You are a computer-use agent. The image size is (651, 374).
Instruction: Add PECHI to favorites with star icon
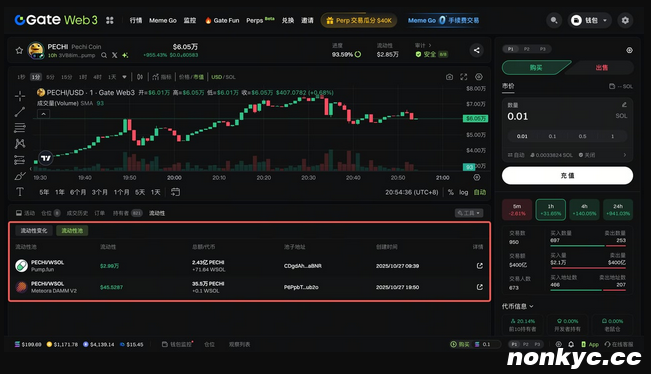pos(19,51)
